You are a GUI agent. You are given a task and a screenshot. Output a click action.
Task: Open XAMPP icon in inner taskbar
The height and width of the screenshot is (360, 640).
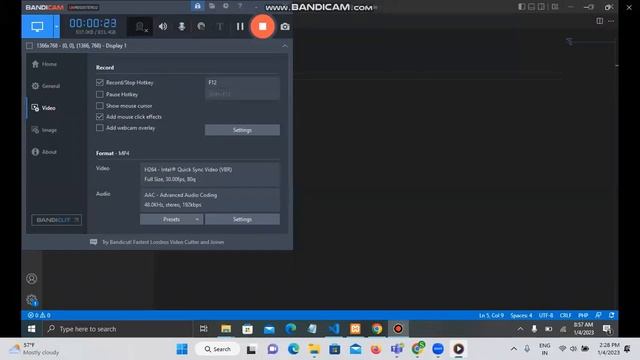(x=355, y=329)
